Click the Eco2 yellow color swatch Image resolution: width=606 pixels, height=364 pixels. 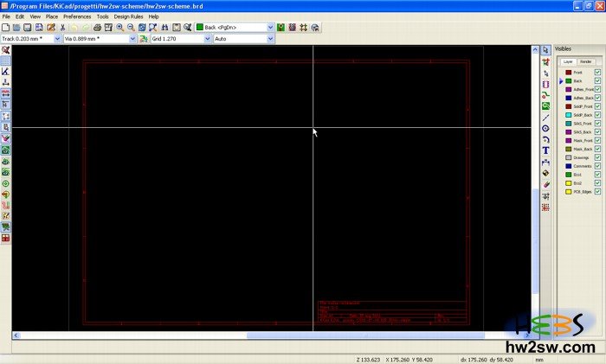pos(569,183)
